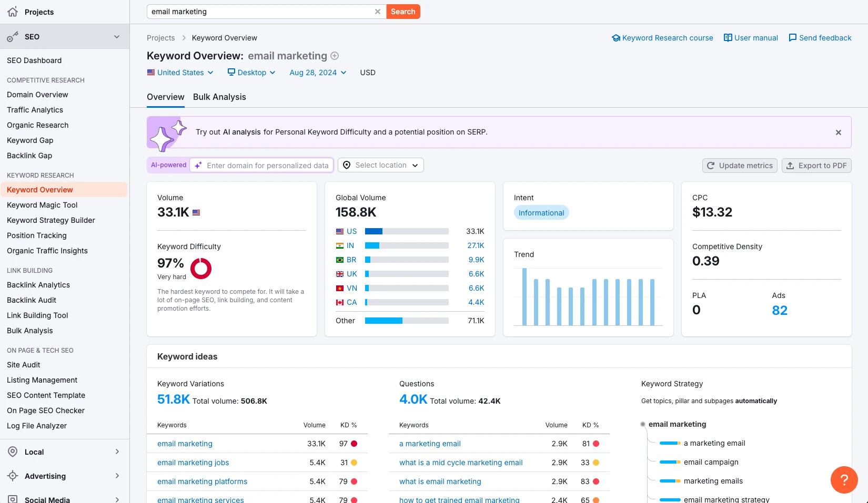Expand the Advertising sidebar section
868x503 pixels.
[117, 476]
